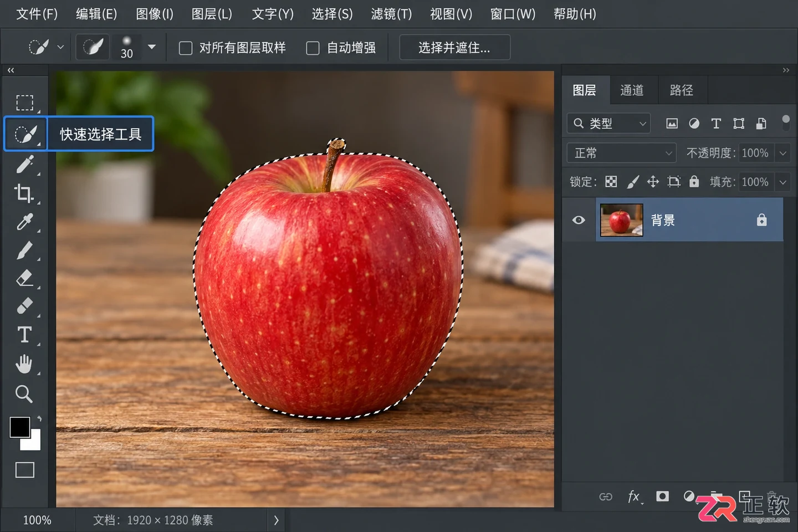
Task: Filter layers by pixel layer icon
Action: click(672, 124)
